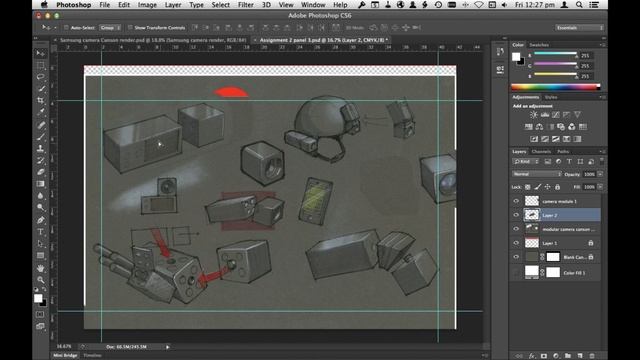Open the Layer menu
This screenshot has height=360, width=640.
coord(173,5)
